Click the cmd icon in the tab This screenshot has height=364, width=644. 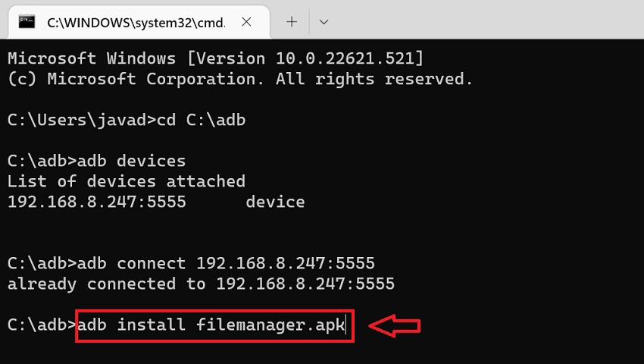[27, 22]
